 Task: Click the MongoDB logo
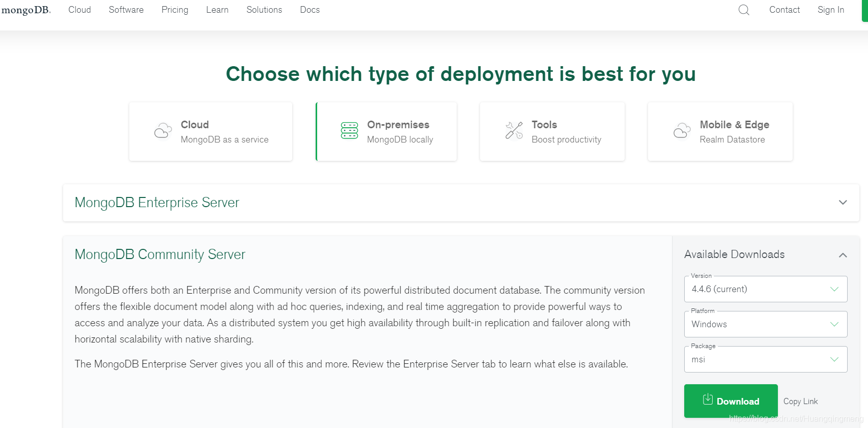click(26, 10)
